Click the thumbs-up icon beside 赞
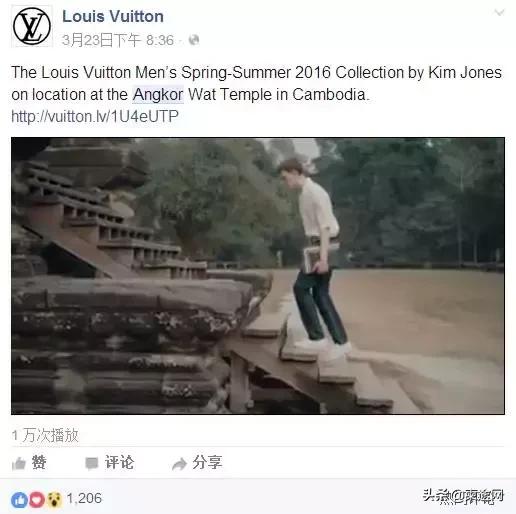This screenshot has height=514, width=516. pos(19,463)
